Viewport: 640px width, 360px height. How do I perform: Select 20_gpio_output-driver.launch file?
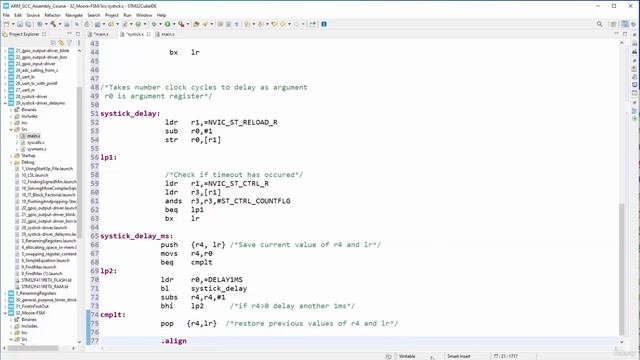pyautogui.click(x=49, y=208)
